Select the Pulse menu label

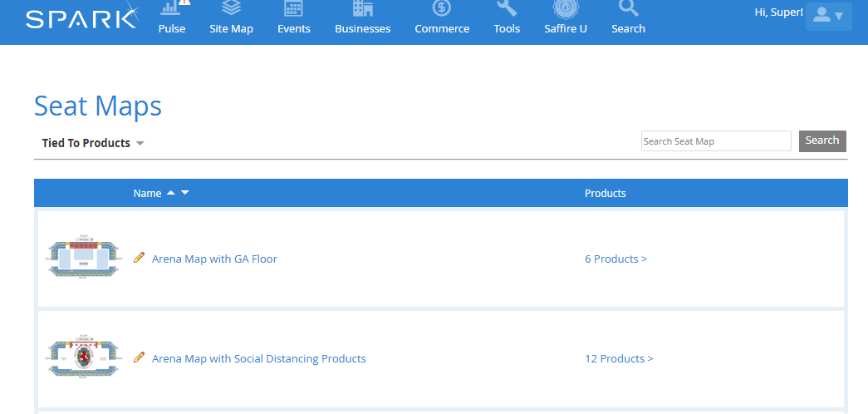click(x=172, y=29)
